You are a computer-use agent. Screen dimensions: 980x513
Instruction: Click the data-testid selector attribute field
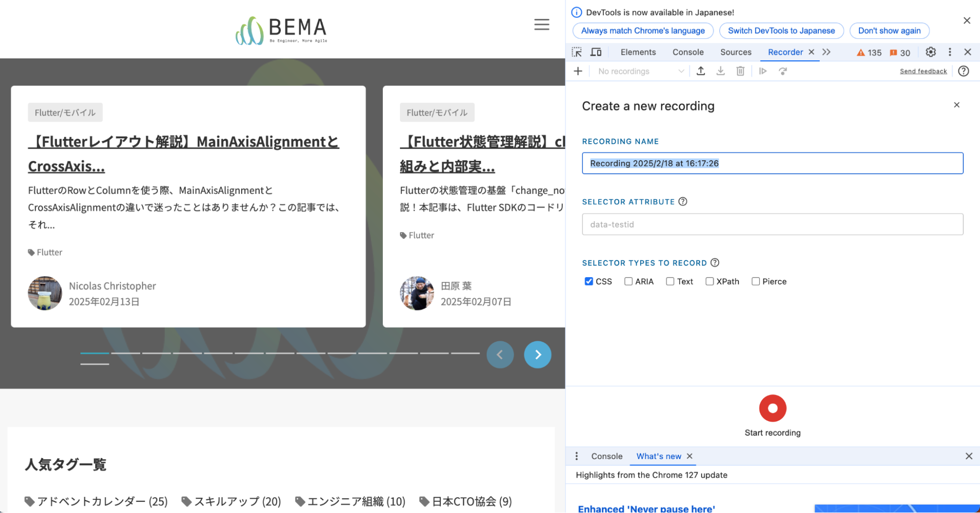pos(772,224)
